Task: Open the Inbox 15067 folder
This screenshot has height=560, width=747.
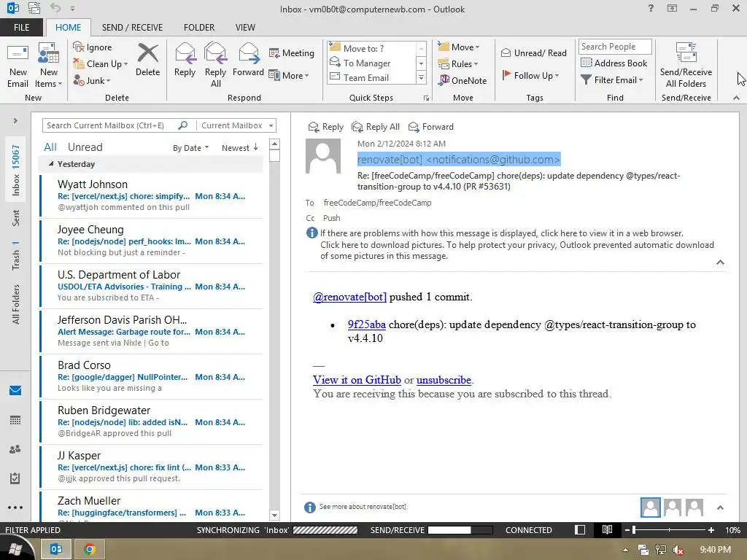Action: coord(16,171)
